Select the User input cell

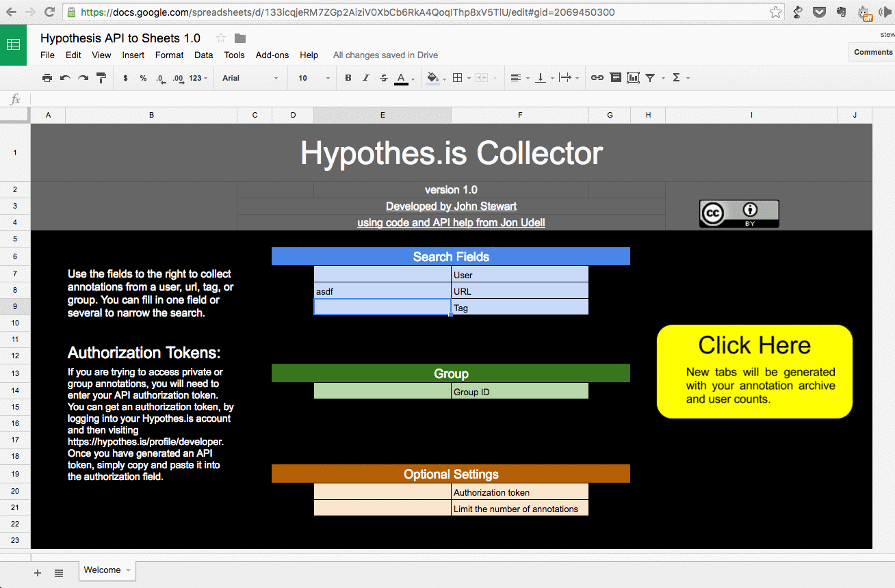[382, 274]
